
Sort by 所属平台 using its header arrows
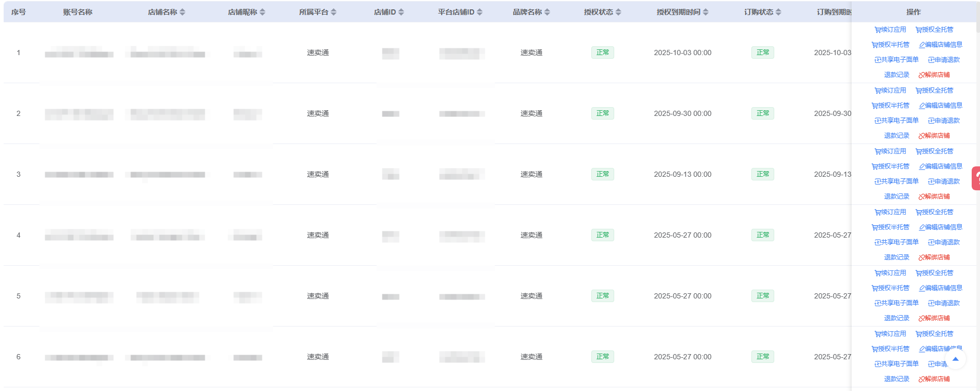334,12
